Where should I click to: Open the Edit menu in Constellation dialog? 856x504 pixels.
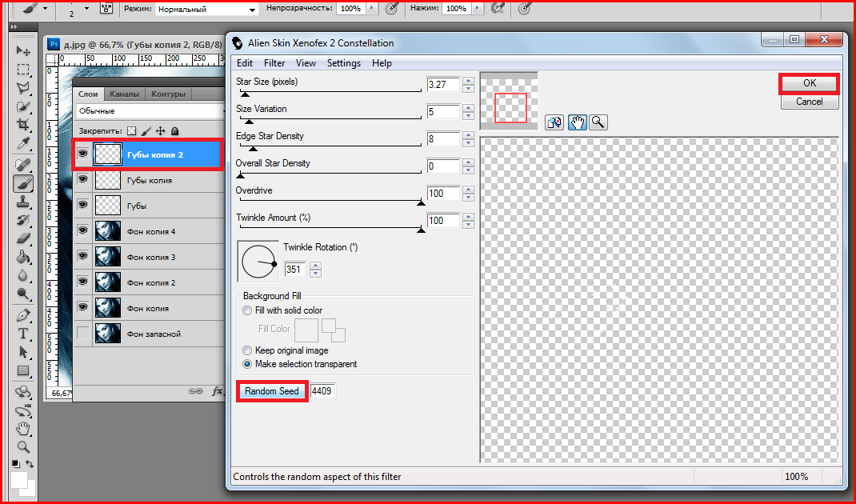245,62
